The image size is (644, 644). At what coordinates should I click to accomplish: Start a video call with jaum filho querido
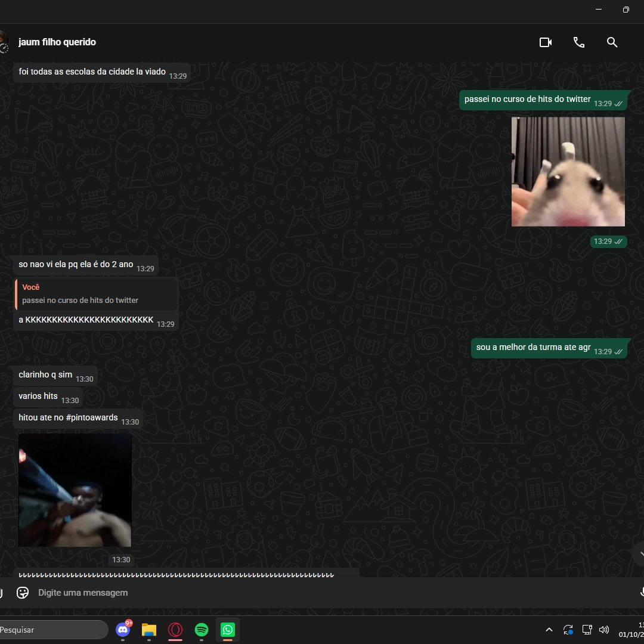(546, 42)
